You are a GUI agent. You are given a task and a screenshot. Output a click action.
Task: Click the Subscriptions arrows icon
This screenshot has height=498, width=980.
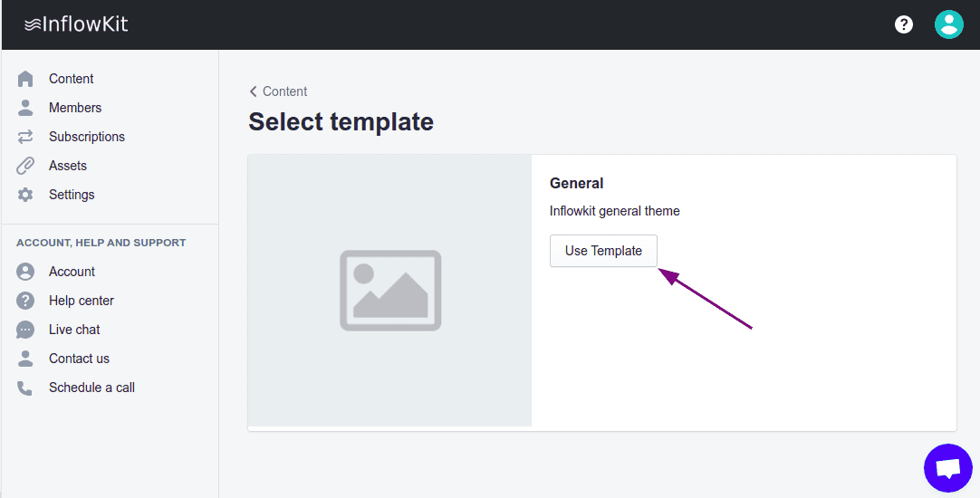pyautogui.click(x=25, y=137)
